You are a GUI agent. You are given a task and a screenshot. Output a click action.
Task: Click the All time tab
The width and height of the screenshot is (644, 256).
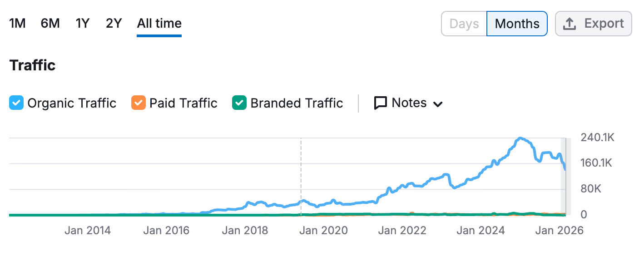[x=159, y=23]
